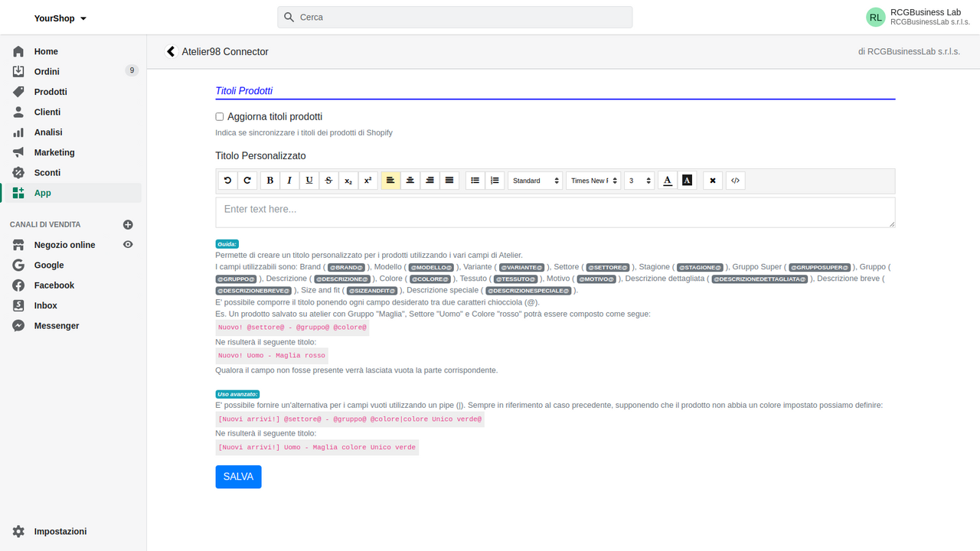Click the Messenger channel icon

tap(18, 326)
